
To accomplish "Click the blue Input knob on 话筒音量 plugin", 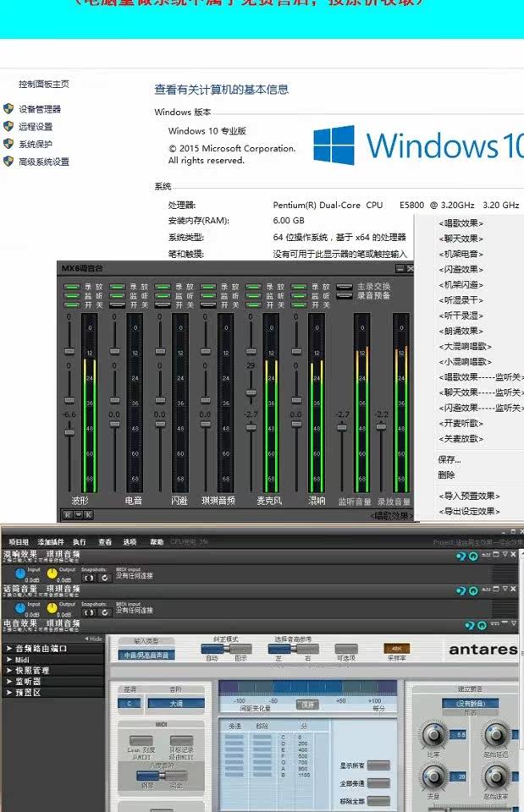I will click(x=19, y=608).
